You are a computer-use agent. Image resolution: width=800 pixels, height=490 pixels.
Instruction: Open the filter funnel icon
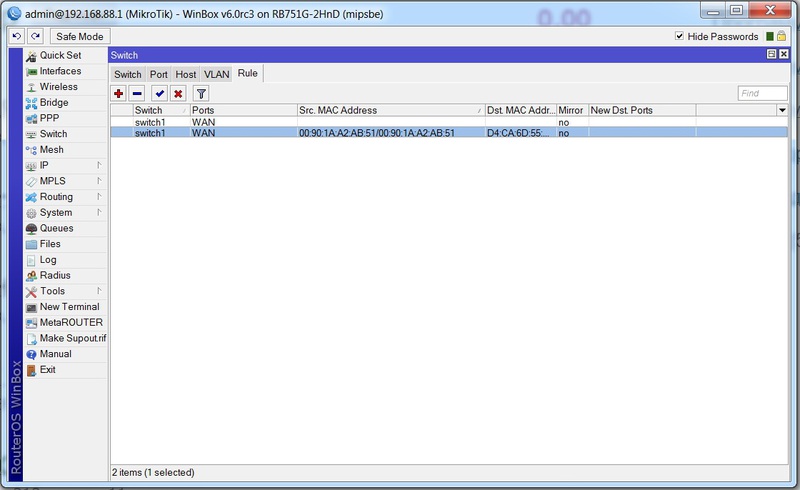coord(201,93)
